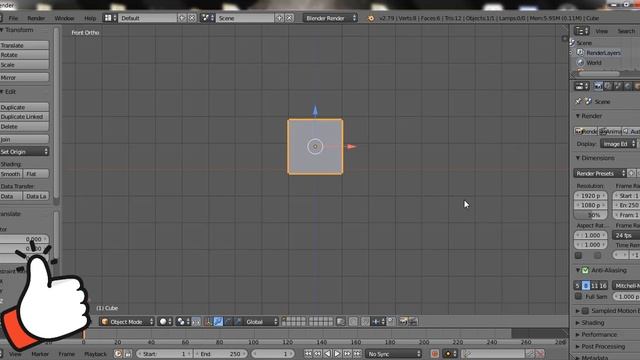
Task: Open the Render menu
Action: pyautogui.click(x=36, y=18)
